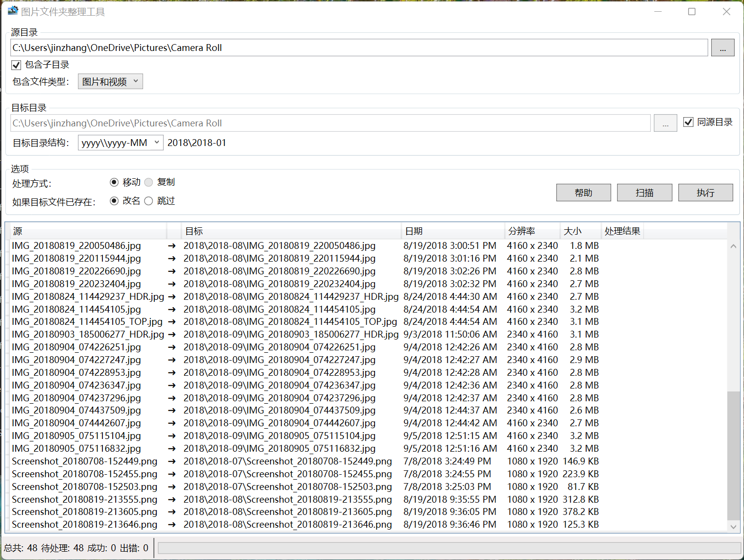
Task: Click target path 2018\2018-08\Screenshot_20180819-213555.png
Action: tap(288, 499)
